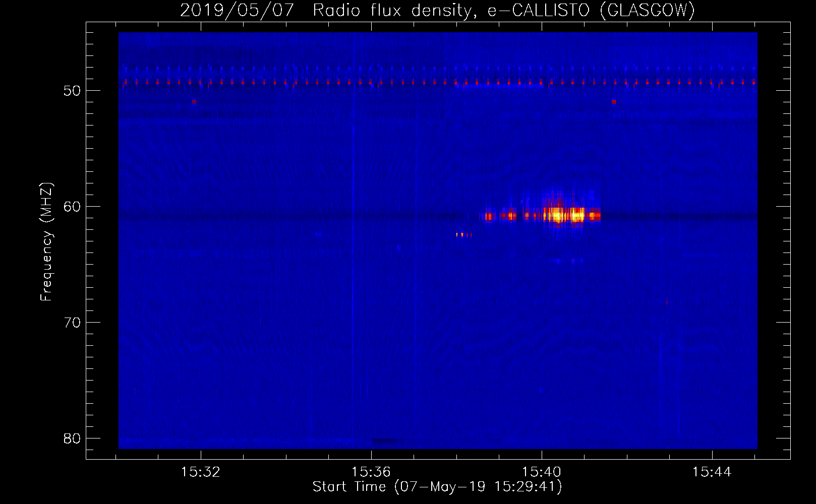Click the 'Start Time (07-May-19 15:29:41)' label
This screenshot has height=504, width=816.
[437, 487]
